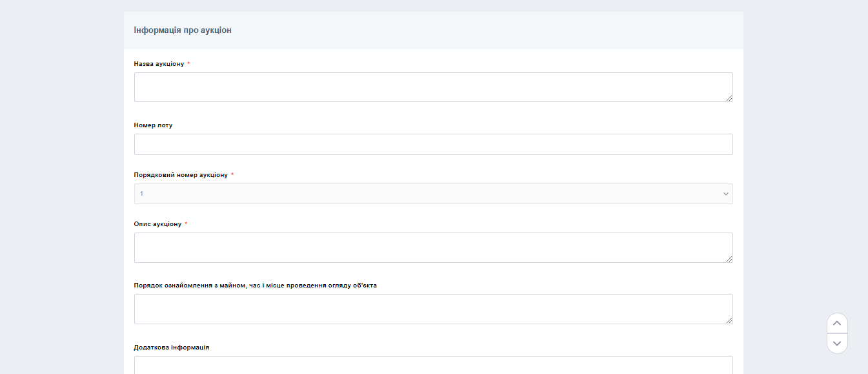Click the Інформація про аукціон section header
868x374 pixels.
183,30
